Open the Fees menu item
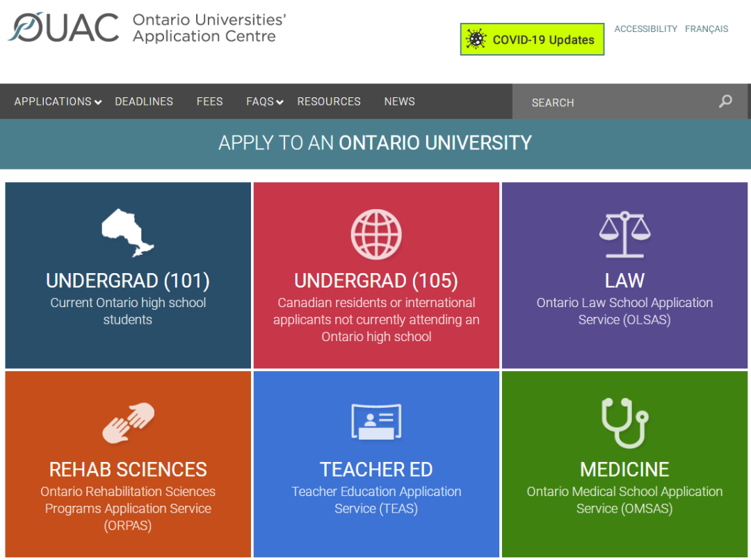Viewport: 751px width, 560px height. (x=209, y=101)
